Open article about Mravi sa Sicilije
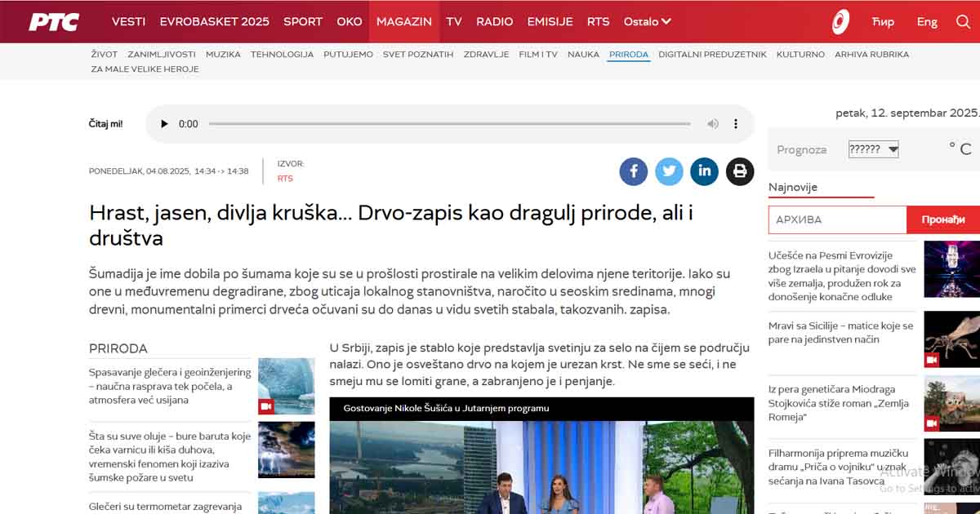 point(840,332)
